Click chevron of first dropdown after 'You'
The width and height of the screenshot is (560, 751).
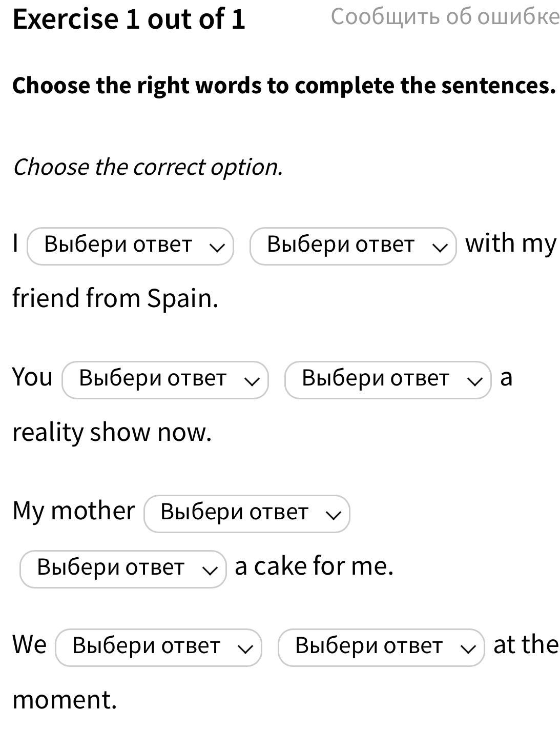252,381
